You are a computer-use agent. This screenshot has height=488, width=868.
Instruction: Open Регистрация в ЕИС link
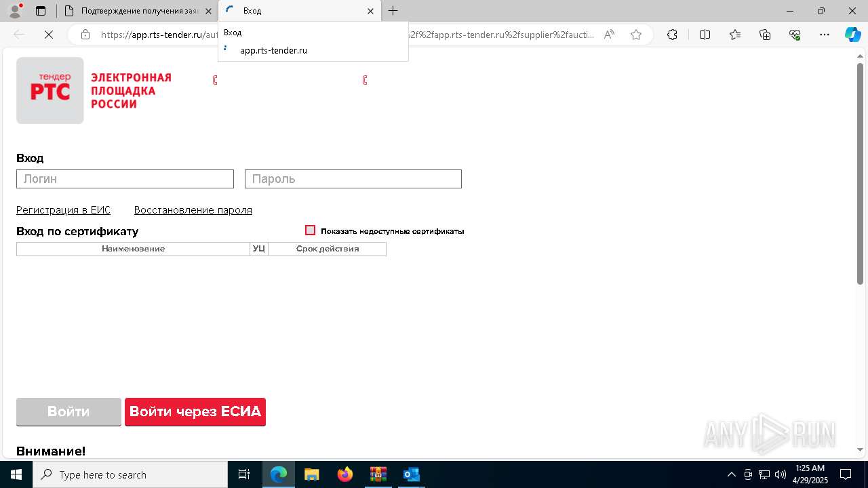point(63,210)
